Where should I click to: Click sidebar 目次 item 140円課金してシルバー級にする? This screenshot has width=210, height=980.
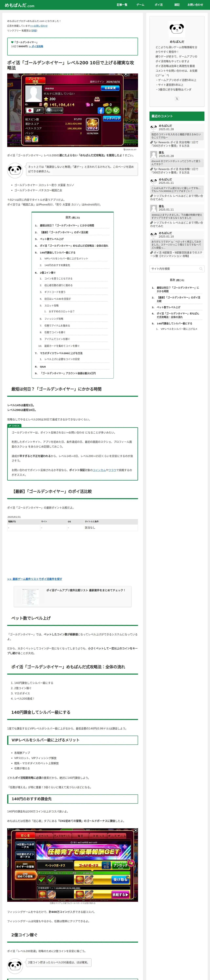click(174, 324)
